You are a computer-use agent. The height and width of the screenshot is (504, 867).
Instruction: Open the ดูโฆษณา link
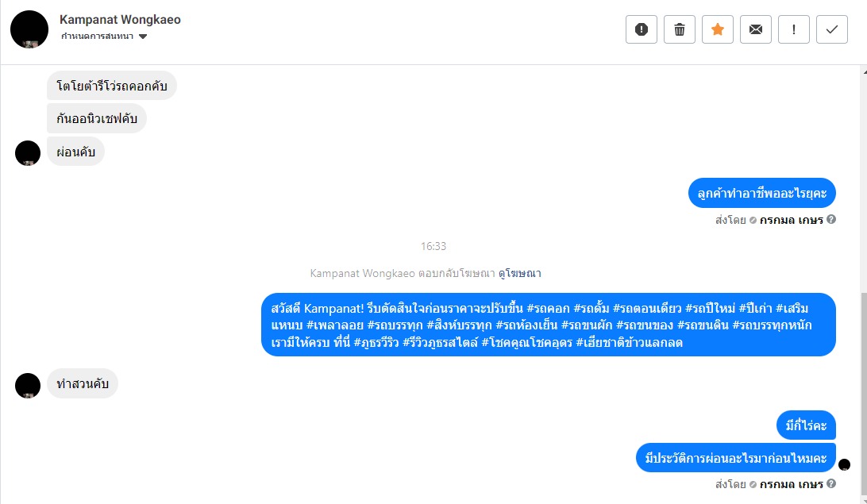[x=520, y=273]
